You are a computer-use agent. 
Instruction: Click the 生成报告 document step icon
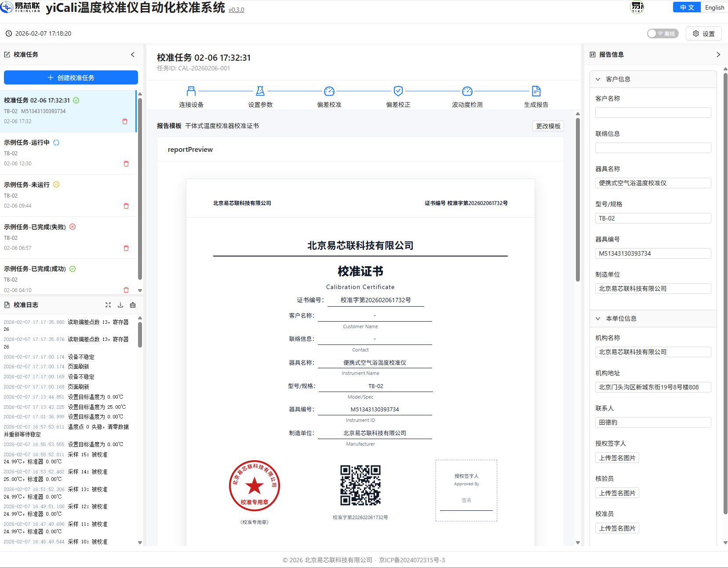(x=536, y=91)
